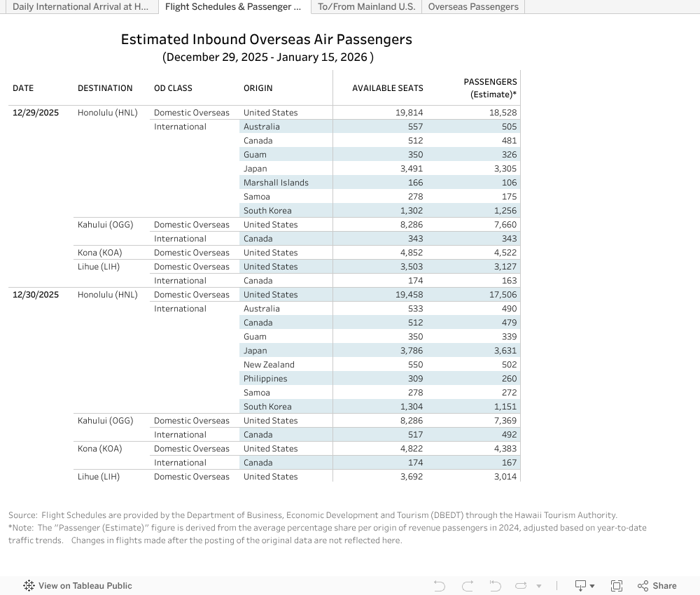The height and width of the screenshot is (595, 700).
Task: Open View on Tableau Public link
Action: pyautogui.click(x=85, y=586)
